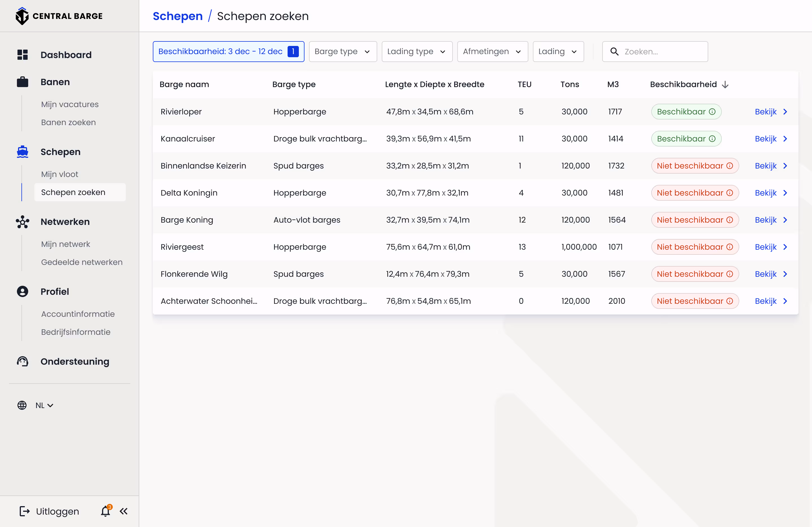Click chevron arrow in Riviergeest row
The width and height of the screenshot is (812, 527).
click(785, 247)
